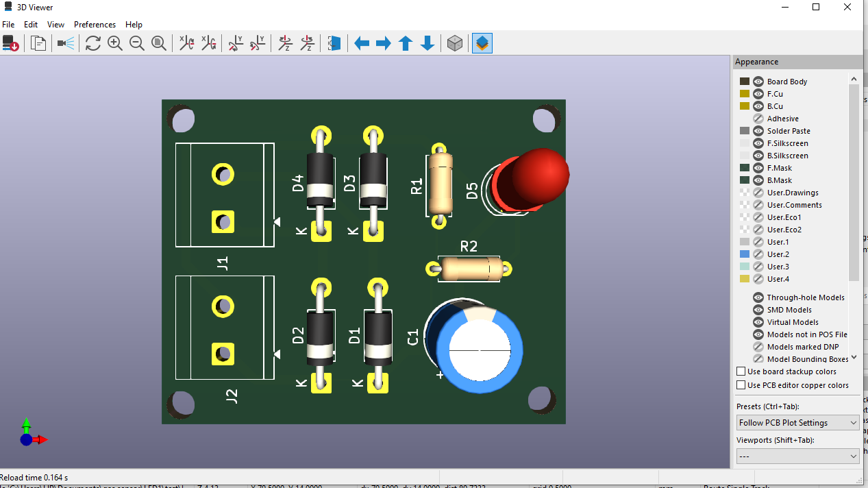
Task: Rotate X counterclockwise
Action: coord(208,44)
